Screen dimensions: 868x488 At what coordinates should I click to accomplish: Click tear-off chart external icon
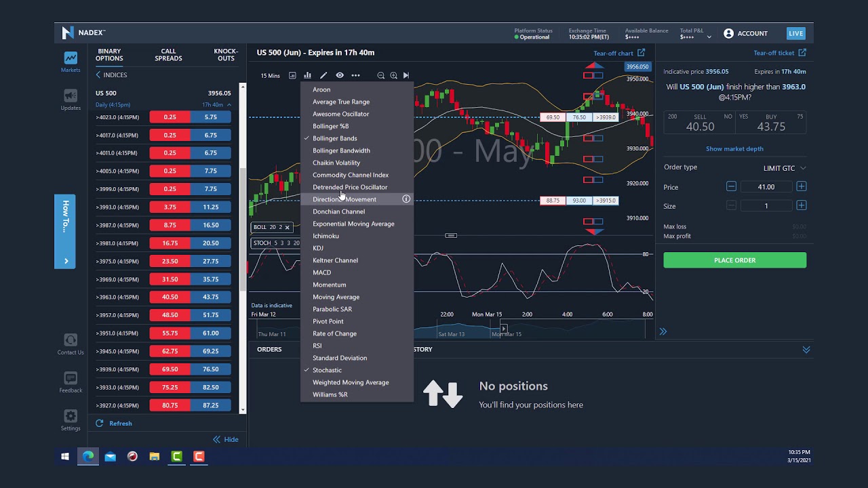coord(641,53)
